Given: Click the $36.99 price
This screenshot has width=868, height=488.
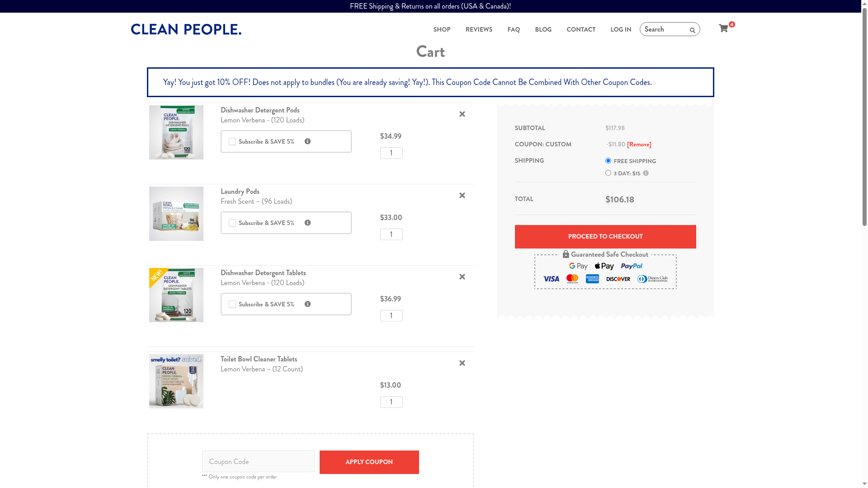Looking at the screenshot, I should point(391,299).
